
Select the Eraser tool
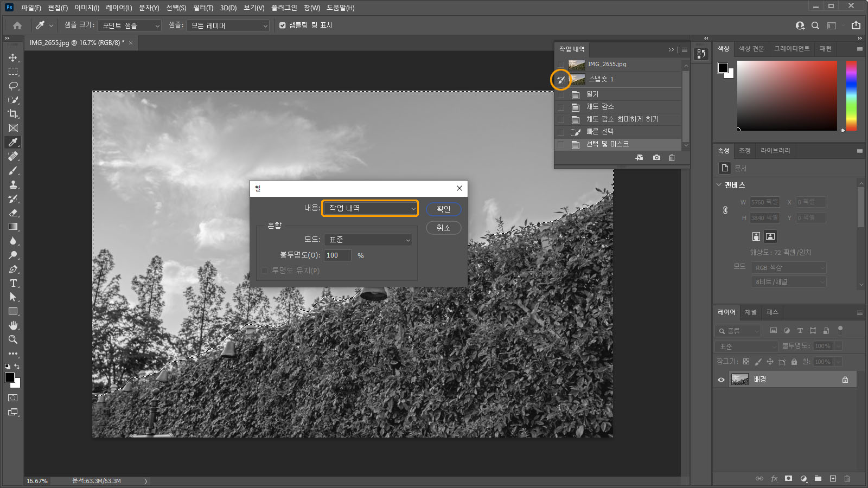pos(13,213)
